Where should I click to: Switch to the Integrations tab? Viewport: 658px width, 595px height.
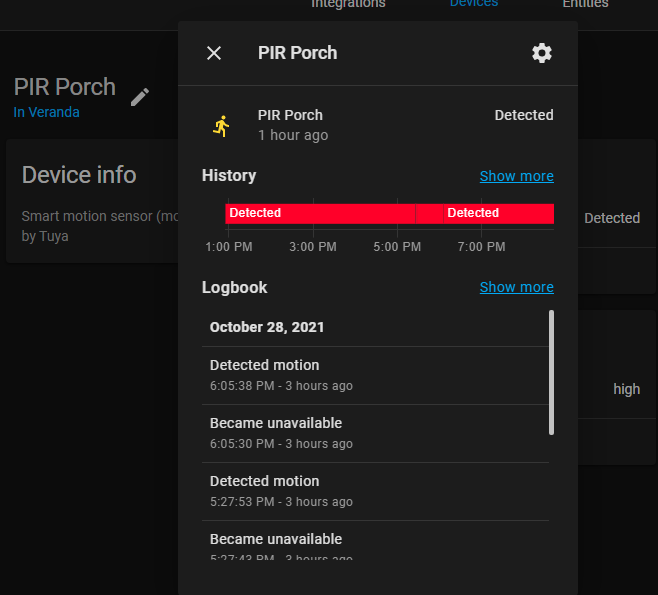pos(348,4)
